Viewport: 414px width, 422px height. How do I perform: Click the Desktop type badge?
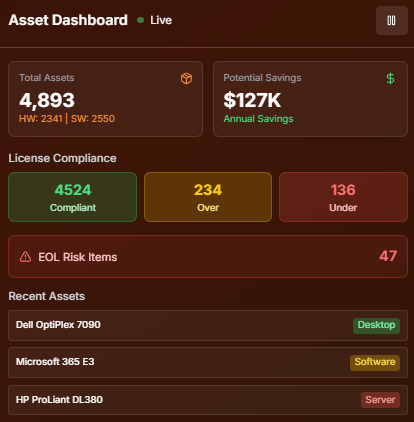point(376,325)
